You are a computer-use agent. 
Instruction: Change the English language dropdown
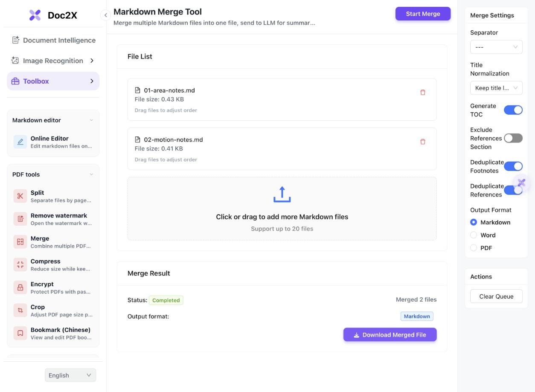pos(70,375)
